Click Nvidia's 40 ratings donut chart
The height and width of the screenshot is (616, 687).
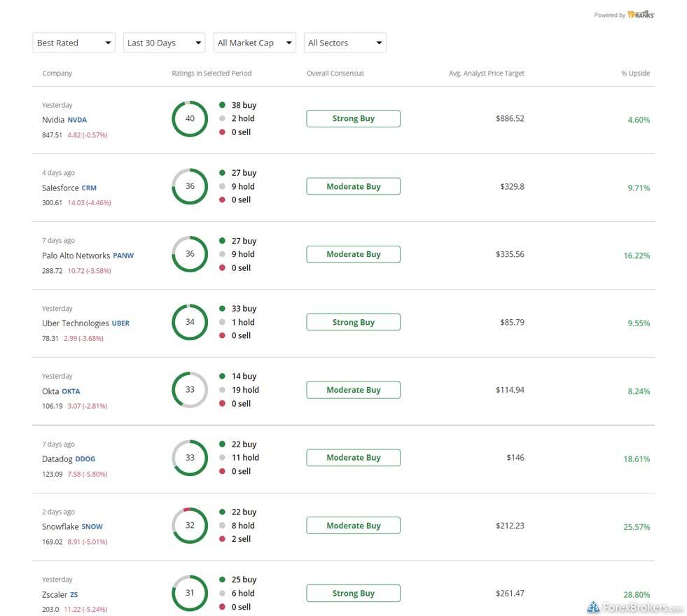190,118
